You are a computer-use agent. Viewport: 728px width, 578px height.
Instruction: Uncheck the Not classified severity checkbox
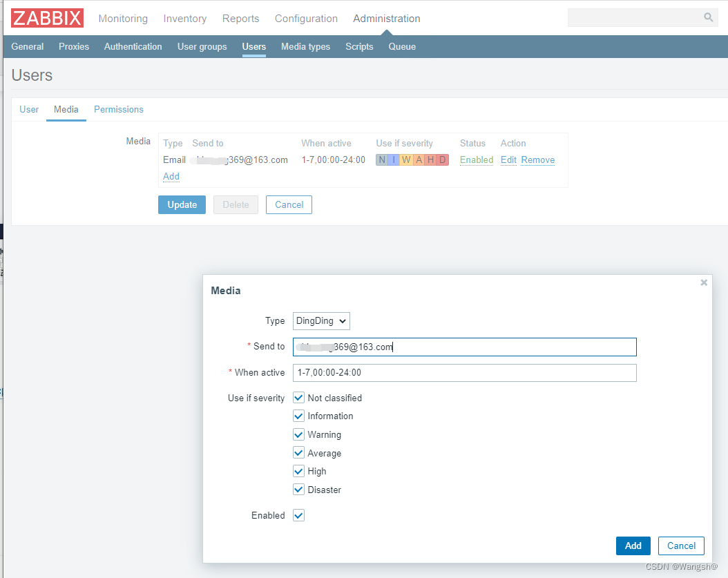click(x=298, y=397)
